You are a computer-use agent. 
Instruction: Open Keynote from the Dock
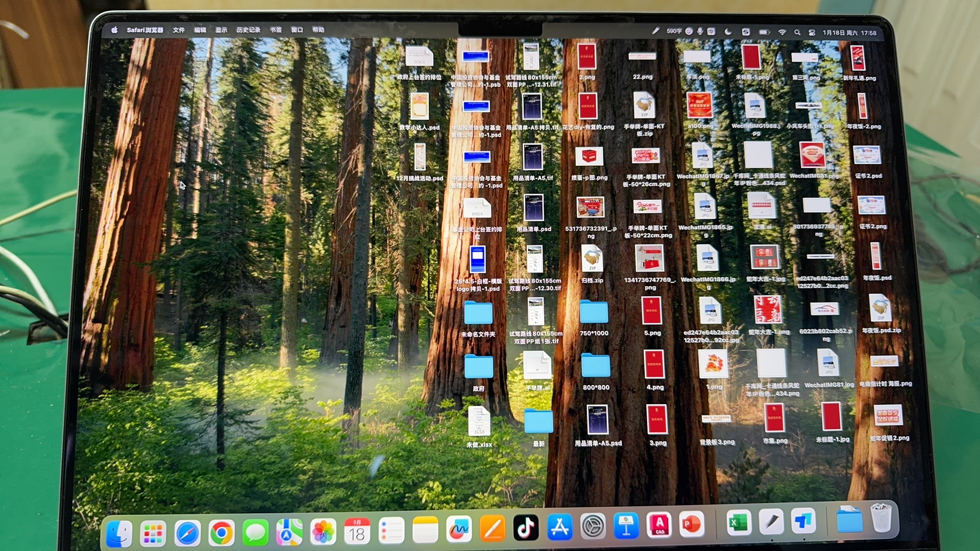click(626, 525)
